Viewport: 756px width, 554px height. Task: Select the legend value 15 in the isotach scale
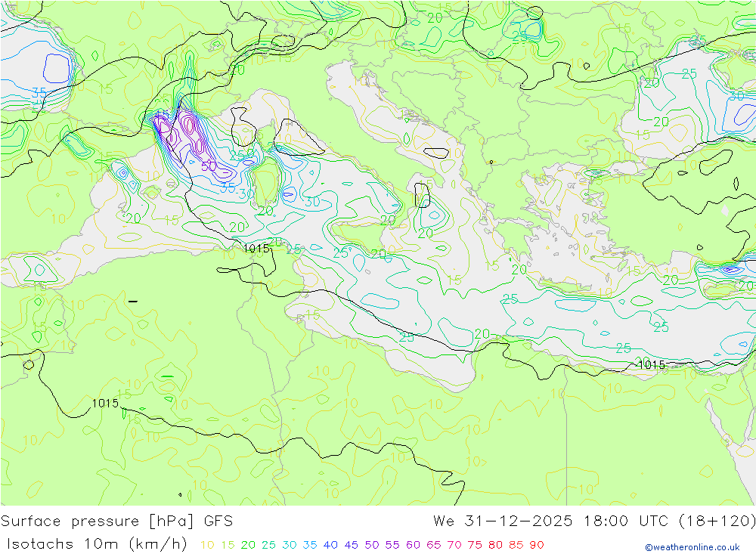(228, 545)
